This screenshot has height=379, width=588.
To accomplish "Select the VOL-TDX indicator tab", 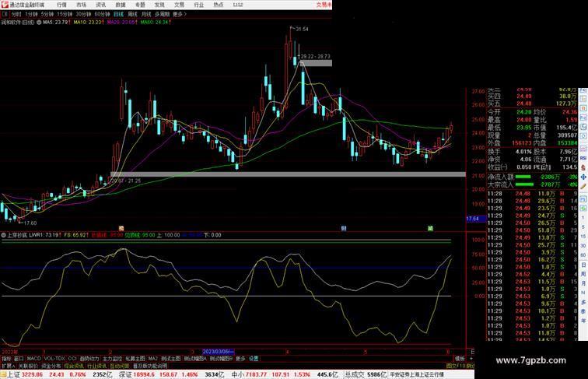I will (x=54, y=359).
